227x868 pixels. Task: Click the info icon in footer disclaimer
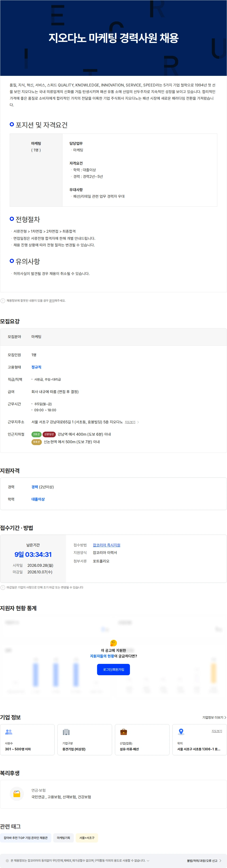point(7,861)
